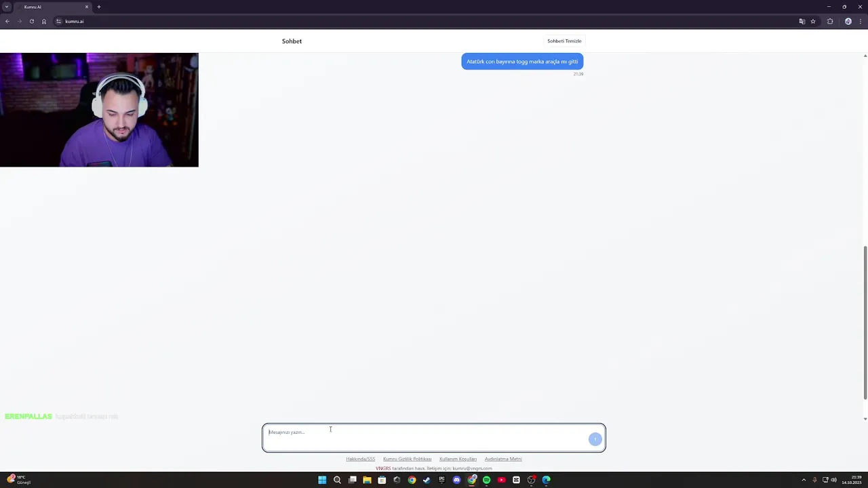Clear the chat with Sohbeti Temizle
This screenshot has height=488, width=868.
[564, 41]
